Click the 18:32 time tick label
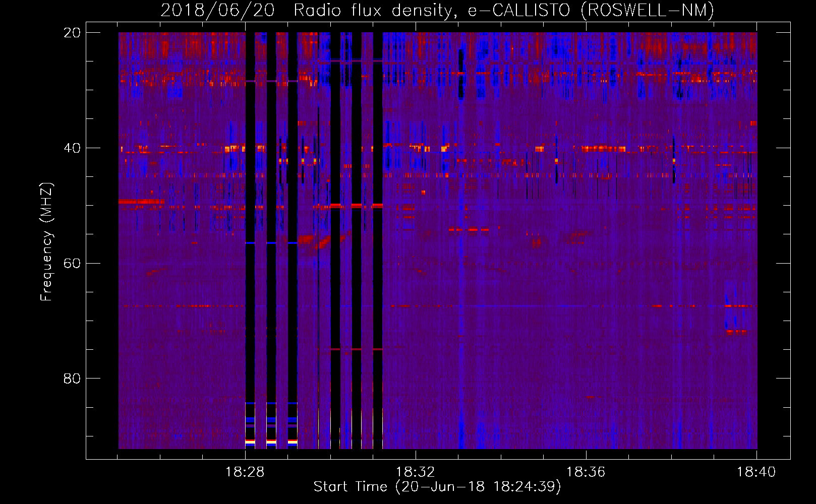The width and height of the screenshot is (816, 504). click(416, 472)
